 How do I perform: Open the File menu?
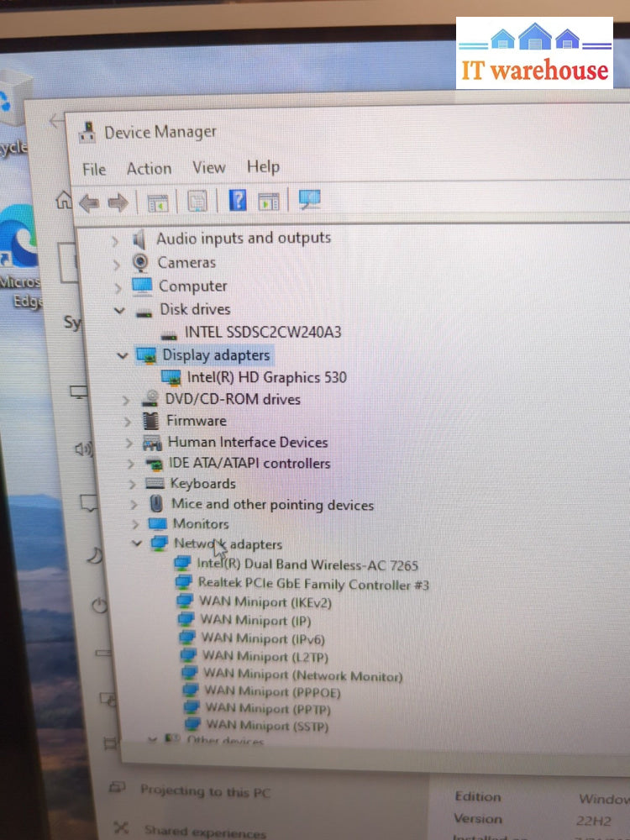pos(94,169)
